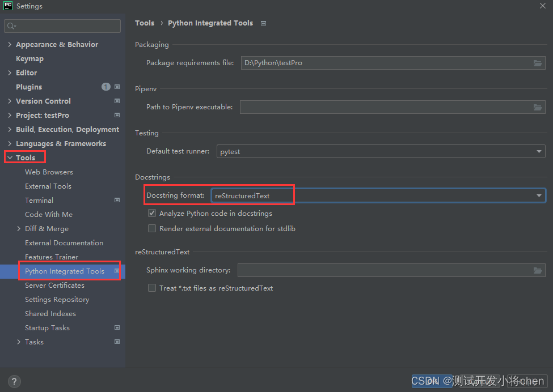Open External Documentation settings

pos(64,242)
